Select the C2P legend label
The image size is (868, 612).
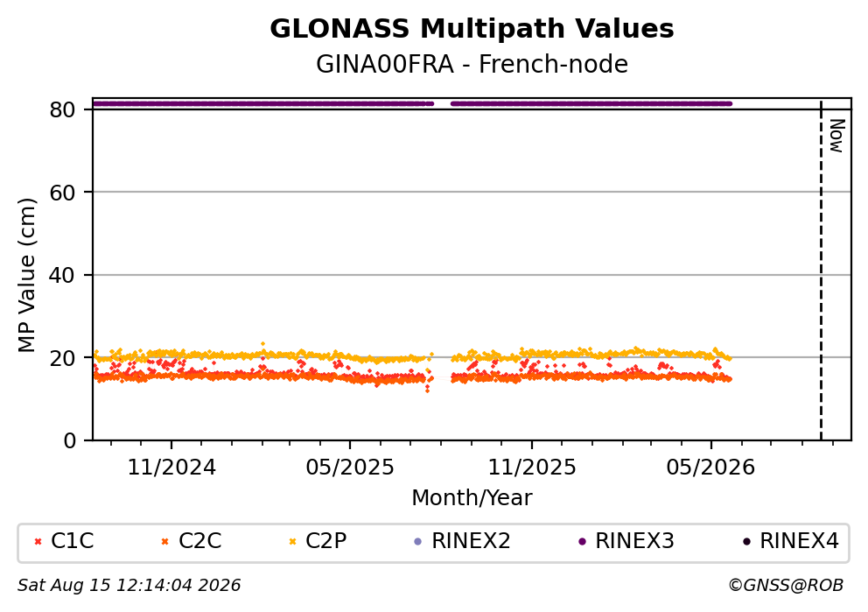click(x=326, y=541)
